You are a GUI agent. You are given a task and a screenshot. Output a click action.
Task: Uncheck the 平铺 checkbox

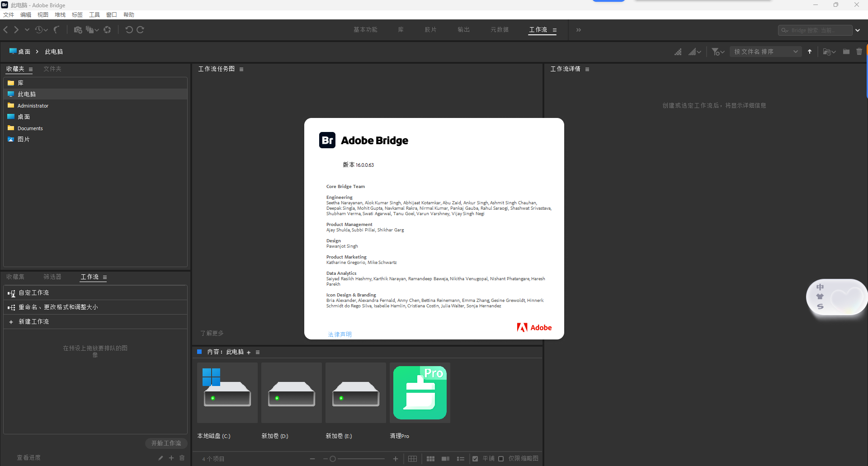click(x=475, y=458)
